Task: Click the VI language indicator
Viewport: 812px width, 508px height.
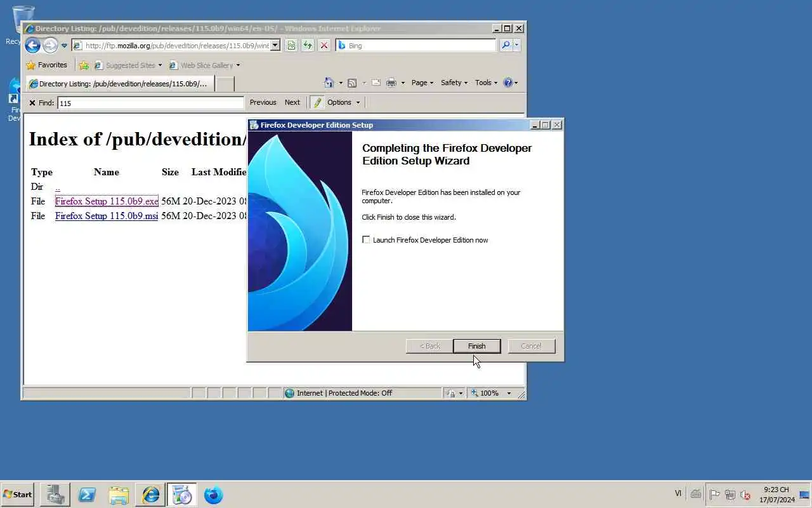Action: 678,493
